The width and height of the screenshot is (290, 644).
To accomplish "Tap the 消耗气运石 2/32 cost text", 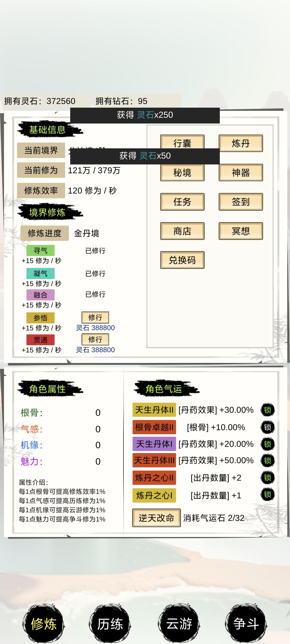I will pos(214,518).
